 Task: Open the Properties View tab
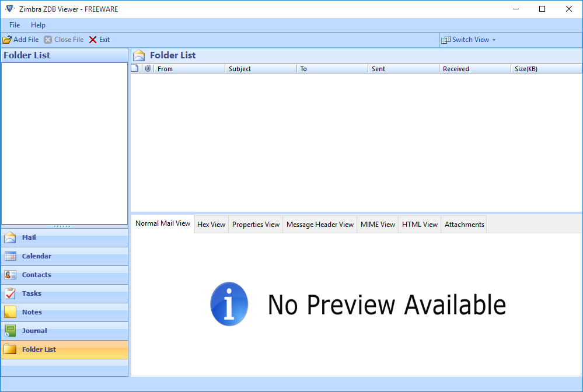pos(256,225)
